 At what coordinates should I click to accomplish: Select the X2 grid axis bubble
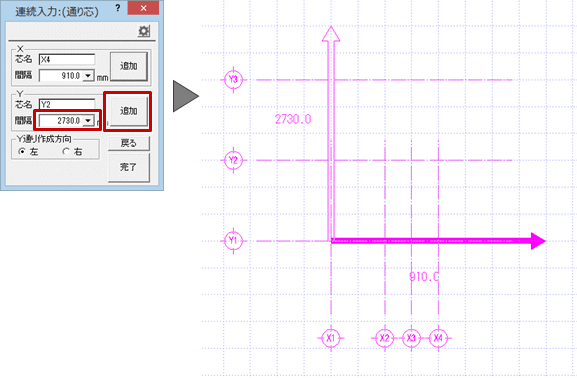tap(385, 338)
